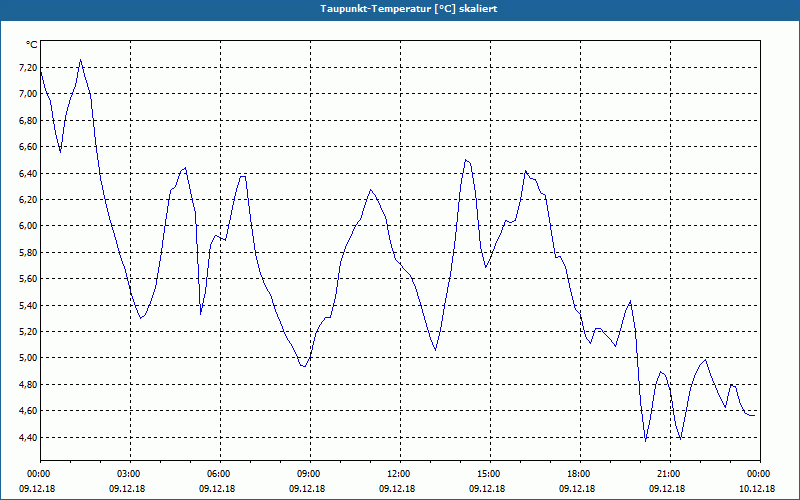800x500 pixels.
Task: Click the 10.12.18 date label
Action: (757, 489)
